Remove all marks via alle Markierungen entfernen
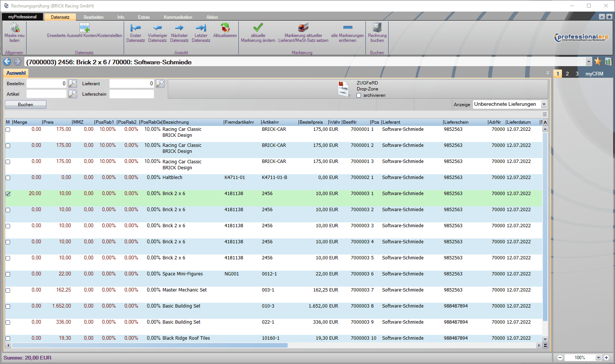Viewport: 615px width, 364px height. tap(347, 32)
